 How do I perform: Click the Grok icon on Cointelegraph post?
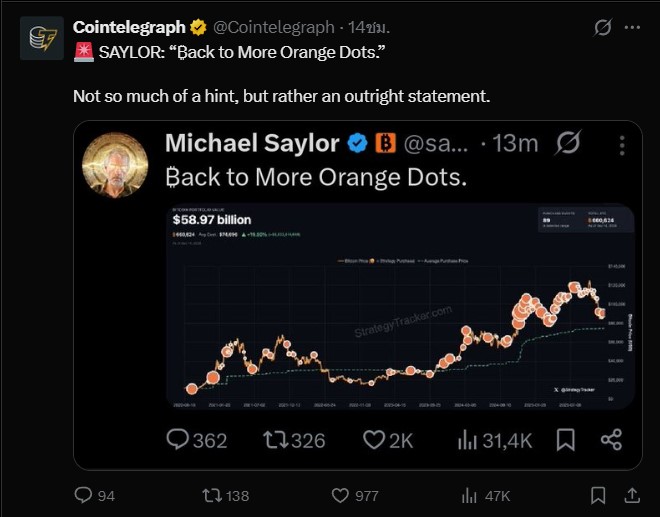click(603, 28)
